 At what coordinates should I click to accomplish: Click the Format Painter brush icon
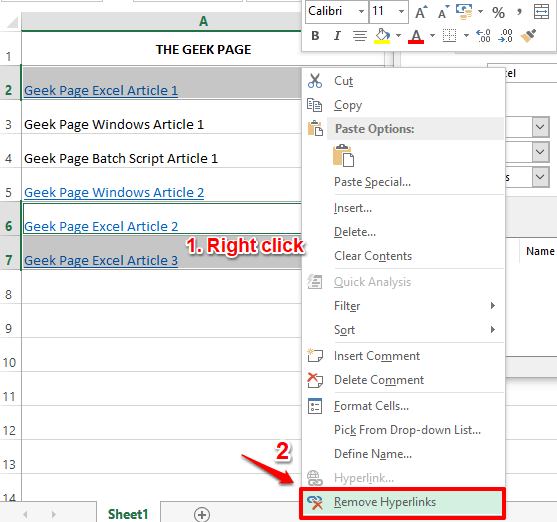[x=528, y=36]
